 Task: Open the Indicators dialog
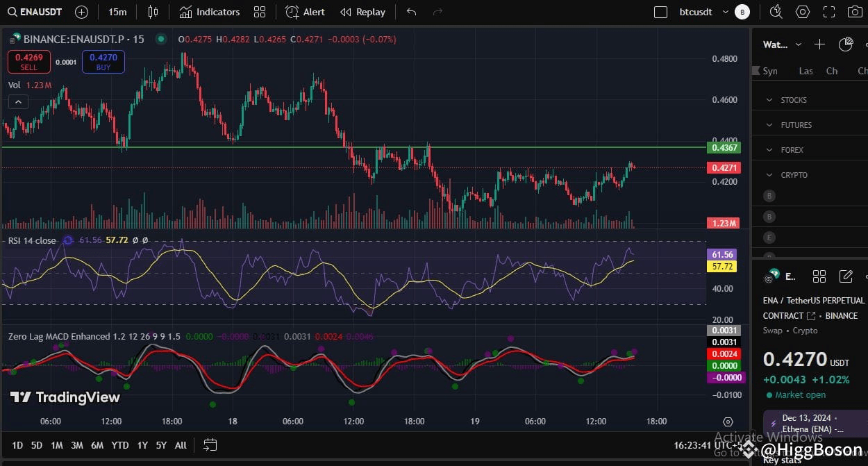(210, 12)
